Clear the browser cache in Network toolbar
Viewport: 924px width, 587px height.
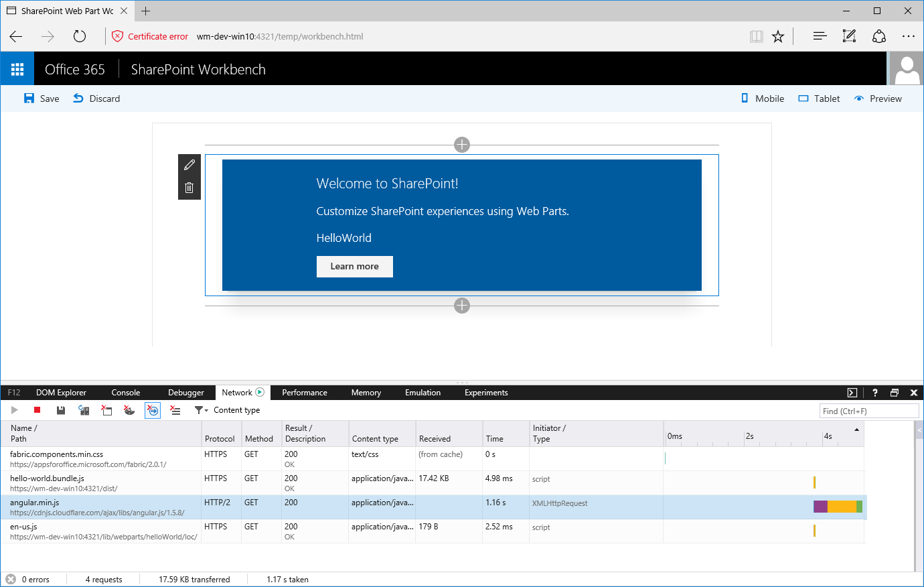pyautogui.click(x=106, y=410)
